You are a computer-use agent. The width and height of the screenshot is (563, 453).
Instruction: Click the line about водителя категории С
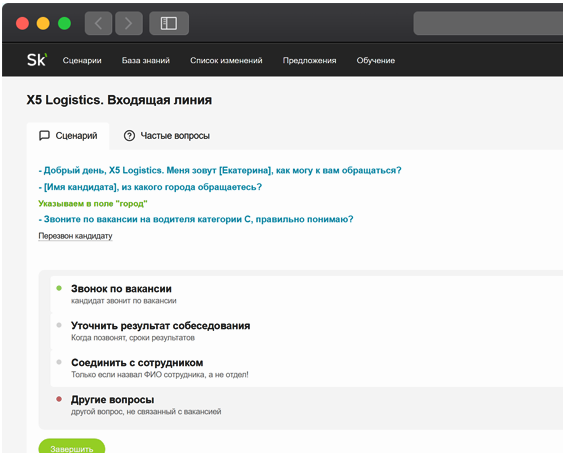point(196,219)
